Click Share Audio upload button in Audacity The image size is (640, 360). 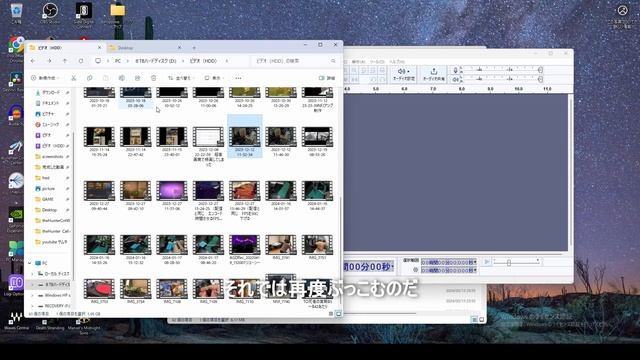tap(433, 74)
